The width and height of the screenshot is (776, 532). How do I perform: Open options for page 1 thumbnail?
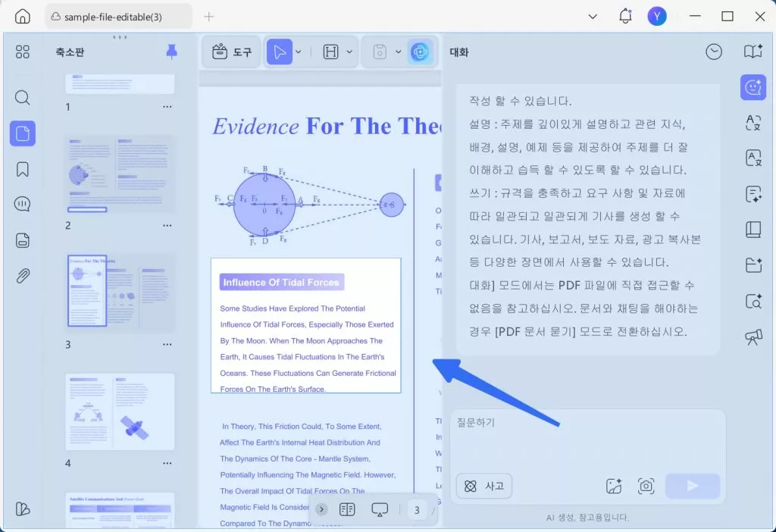click(167, 107)
